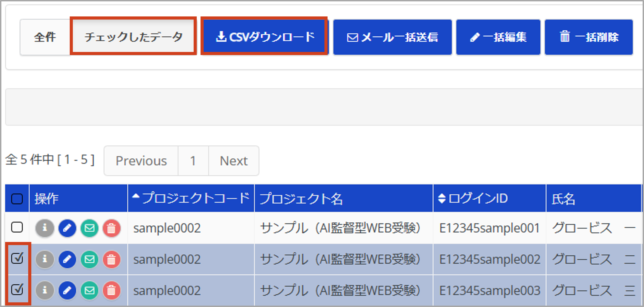Screen dimensions: 644x307
Task: Send mail icon for E12345sample002 row
Action: tap(89, 259)
